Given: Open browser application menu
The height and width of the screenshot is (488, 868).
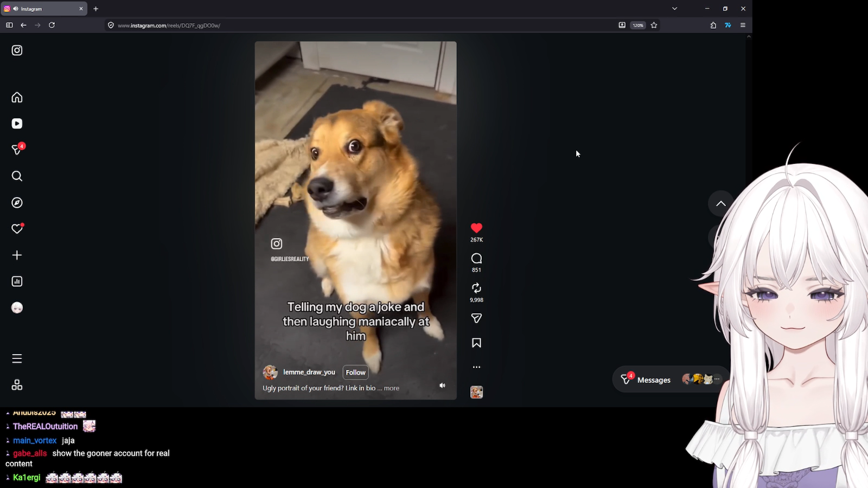Looking at the screenshot, I should pyautogui.click(x=743, y=25).
